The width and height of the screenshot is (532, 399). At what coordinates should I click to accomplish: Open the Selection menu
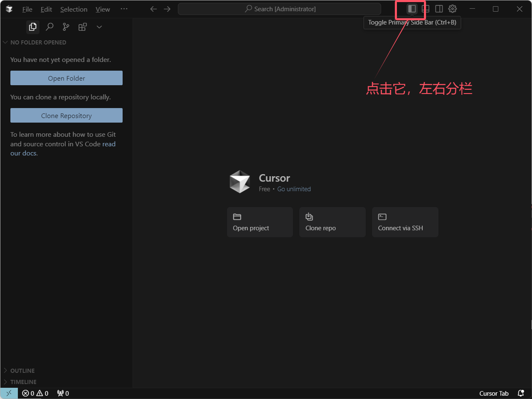(74, 9)
